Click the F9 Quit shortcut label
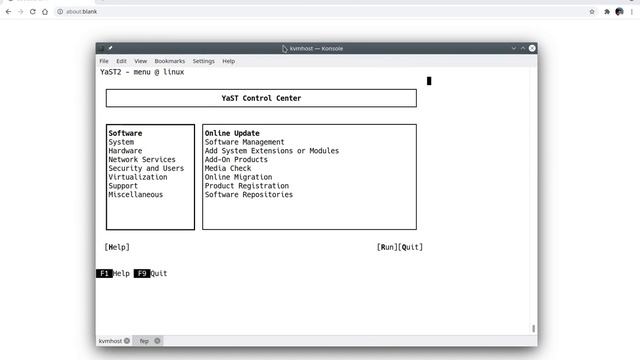The image size is (640, 360). coord(151,273)
